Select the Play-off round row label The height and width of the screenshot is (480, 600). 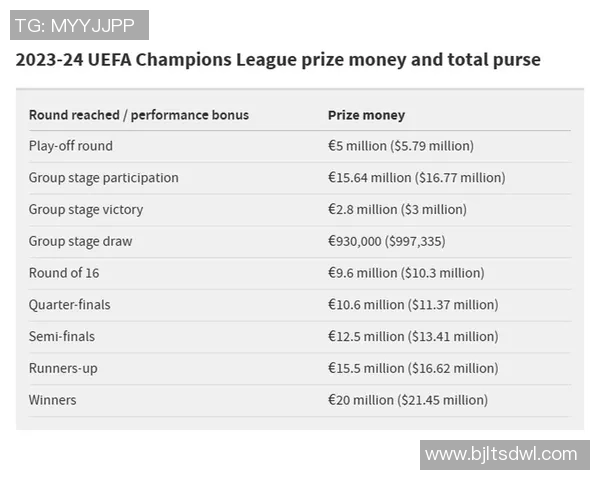pos(71,146)
